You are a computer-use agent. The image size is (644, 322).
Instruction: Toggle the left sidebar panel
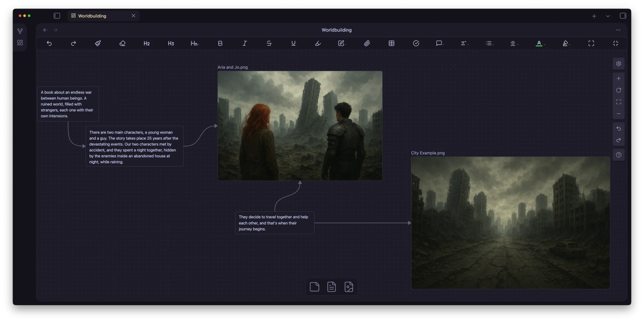point(57,16)
